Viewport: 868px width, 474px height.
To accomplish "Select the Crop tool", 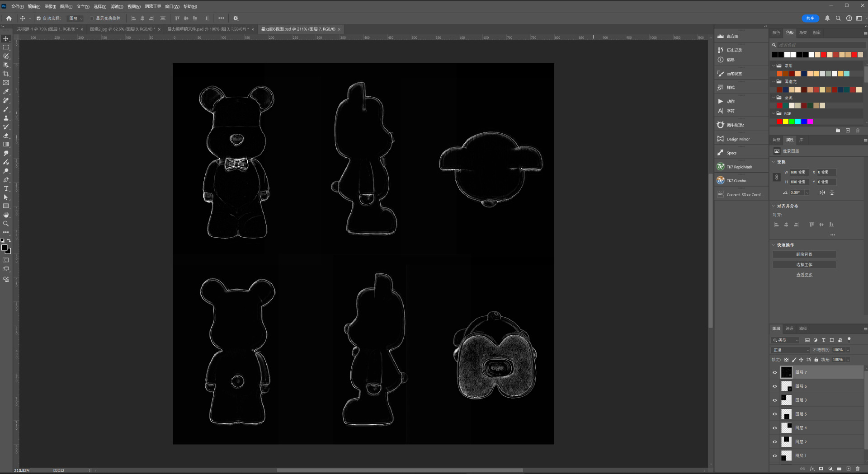I will pyautogui.click(x=6, y=74).
